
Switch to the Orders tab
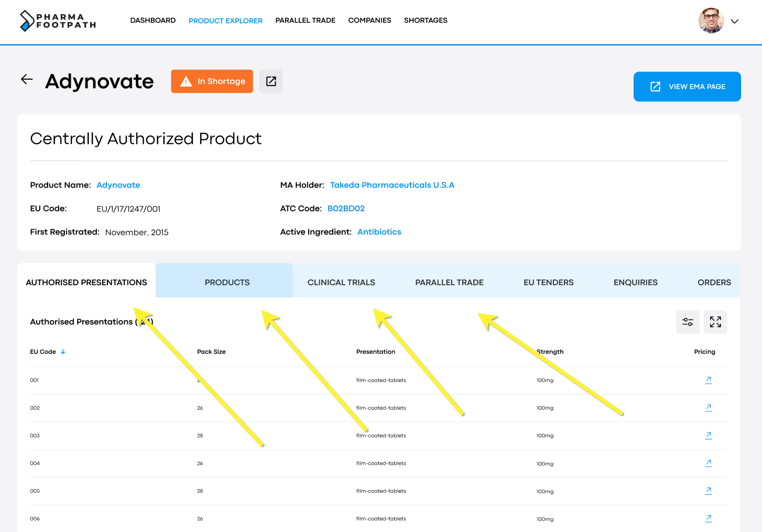pyautogui.click(x=714, y=283)
